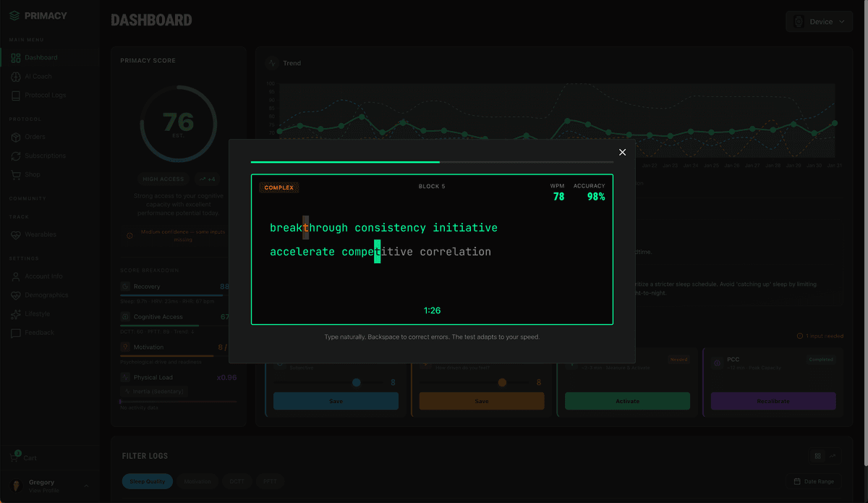The image size is (868, 503).
Task: Click inside the typing test text area
Action: (x=432, y=250)
